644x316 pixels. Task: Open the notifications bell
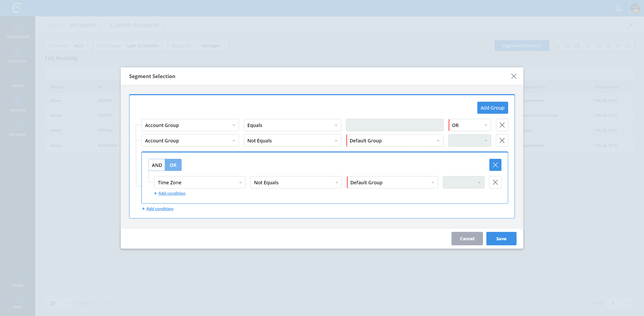pyautogui.click(x=619, y=8)
